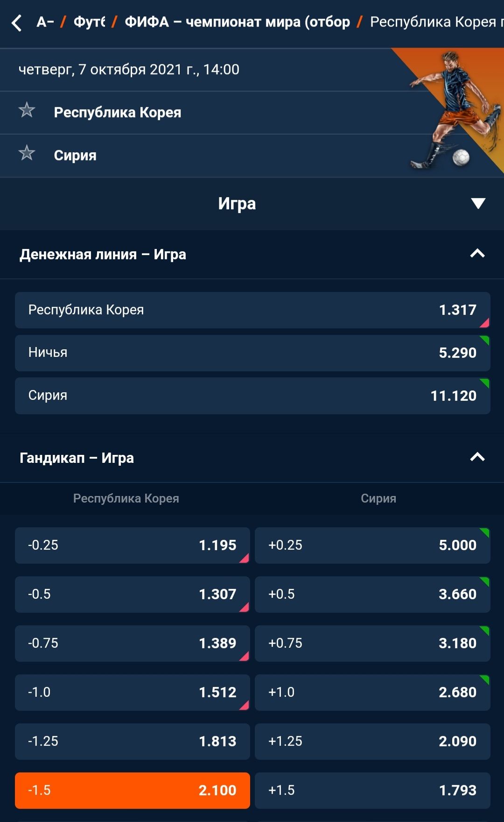
Task: Open ФИФА – чемпионат мира breadcrumb
Action: click(x=237, y=22)
